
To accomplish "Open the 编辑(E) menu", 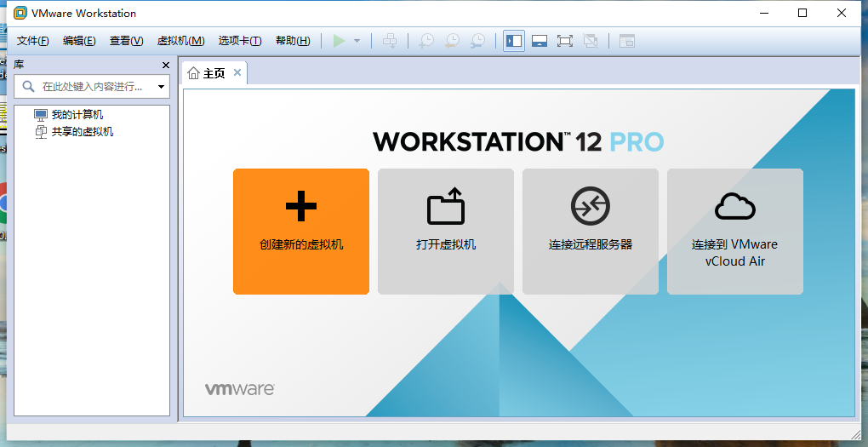I will coord(79,41).
